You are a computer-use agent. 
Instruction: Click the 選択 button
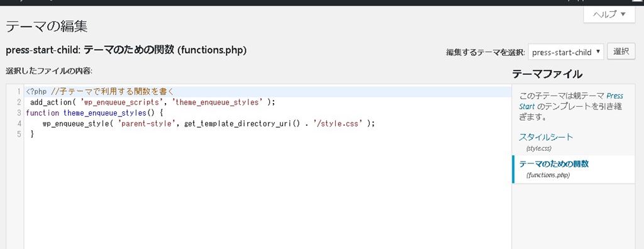coord(621,52)
